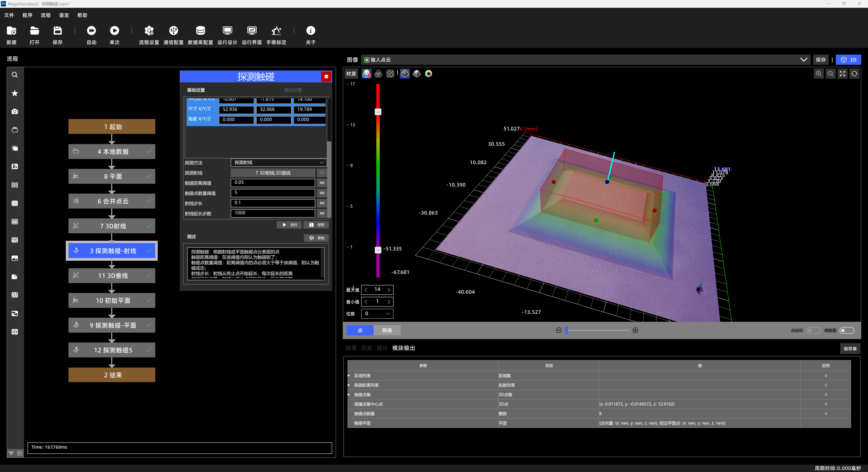Click the star favorites sidebar icon
The height and width of the screenshot is (472, 868).
pyautogui.click(x=15, y=93)
